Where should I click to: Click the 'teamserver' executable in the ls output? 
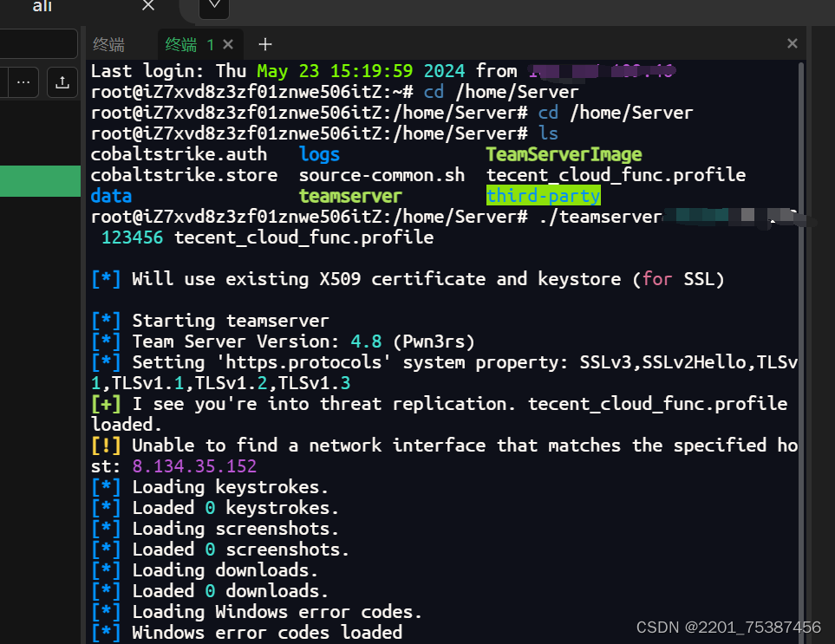[x=350, y=196]
